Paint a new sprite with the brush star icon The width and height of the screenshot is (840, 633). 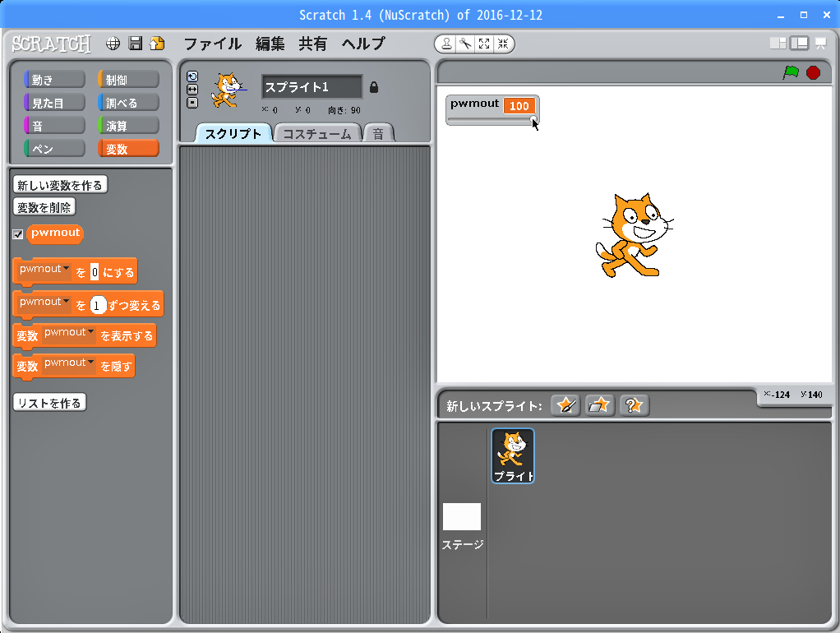(565, 405)
